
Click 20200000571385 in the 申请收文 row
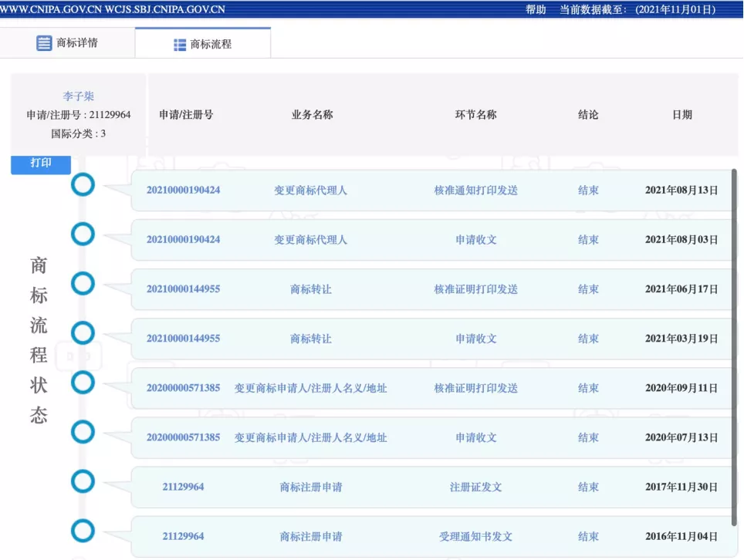(183, 437)
